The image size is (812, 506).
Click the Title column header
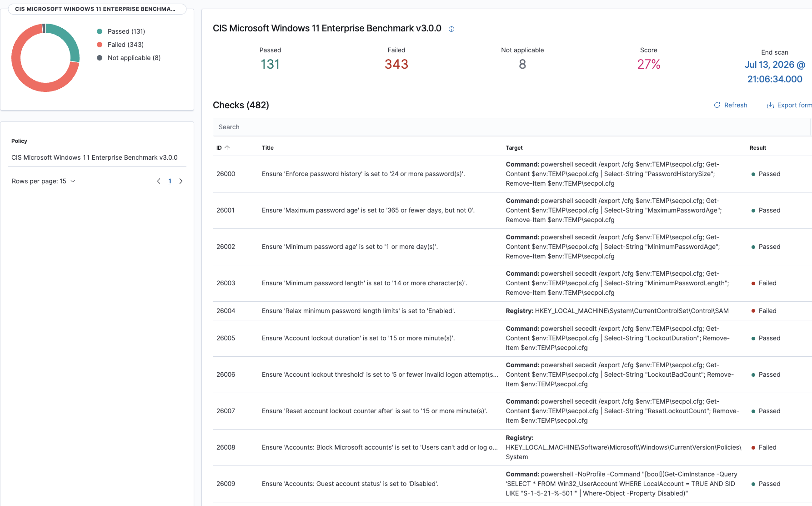pyautogui.click(x=268, y=148)
